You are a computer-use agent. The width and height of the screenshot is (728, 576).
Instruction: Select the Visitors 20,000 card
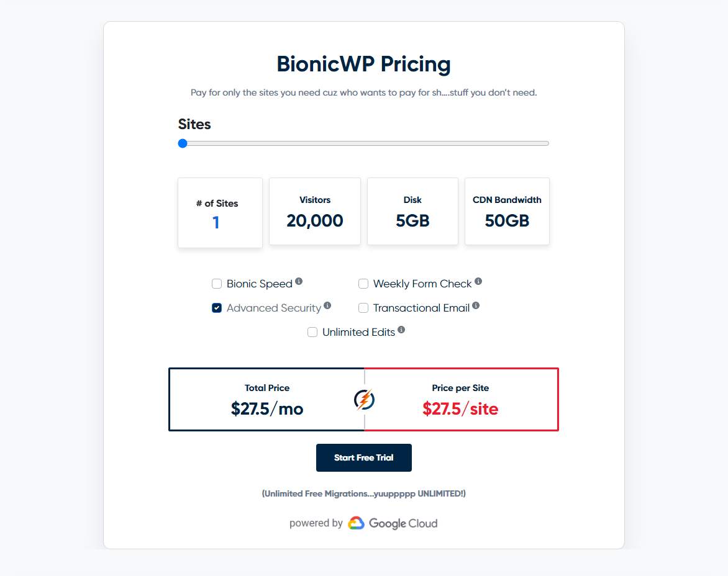(x=315, y=211)
